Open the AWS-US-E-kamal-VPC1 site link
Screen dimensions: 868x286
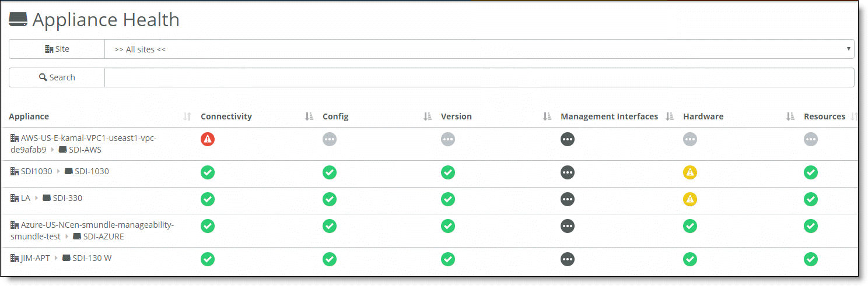tap(83, 144)
